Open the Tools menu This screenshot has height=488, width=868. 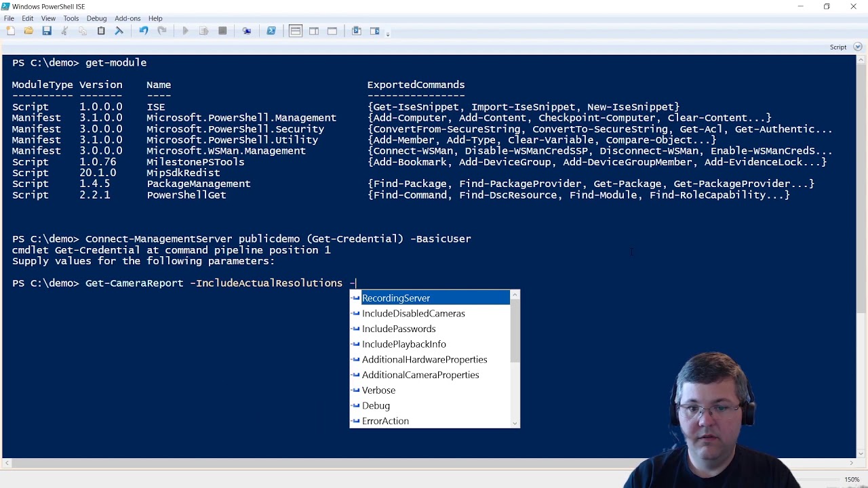click(x=71, y=18)
